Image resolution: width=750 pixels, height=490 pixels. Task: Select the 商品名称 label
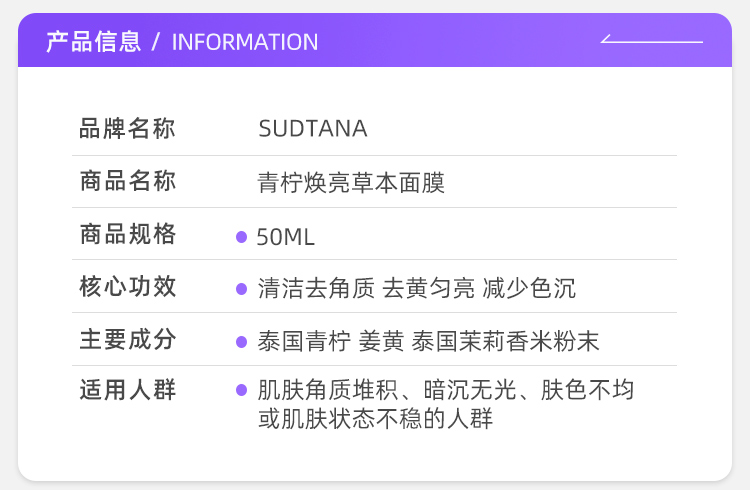(x=127, y=182)
